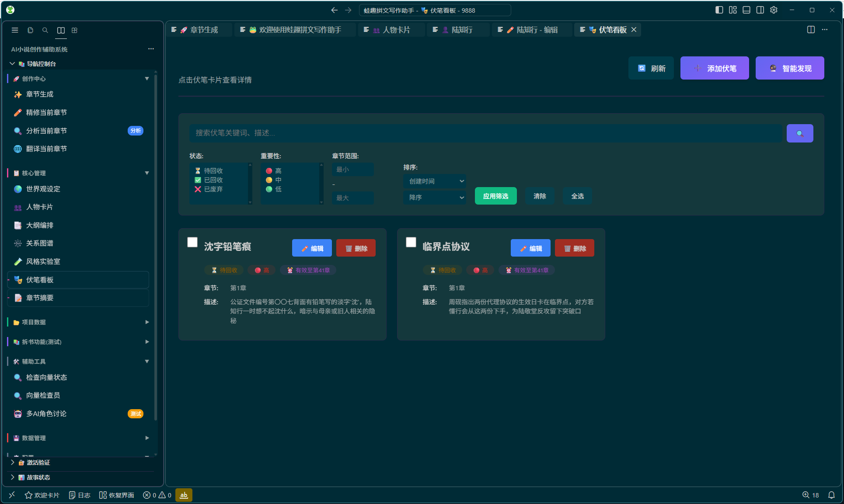The image size is (844, 504).
Task: Click the 应用筛选 button
Action: 495,196
